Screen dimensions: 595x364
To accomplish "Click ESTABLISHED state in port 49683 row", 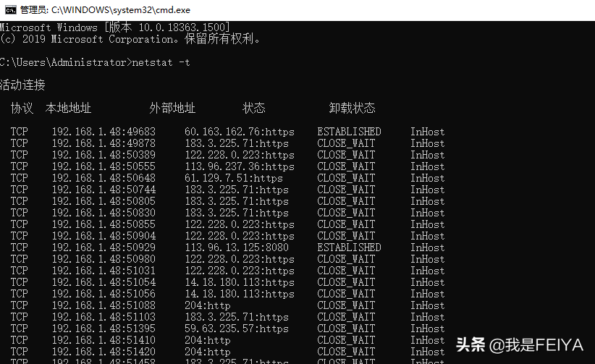I will point(349,132).
